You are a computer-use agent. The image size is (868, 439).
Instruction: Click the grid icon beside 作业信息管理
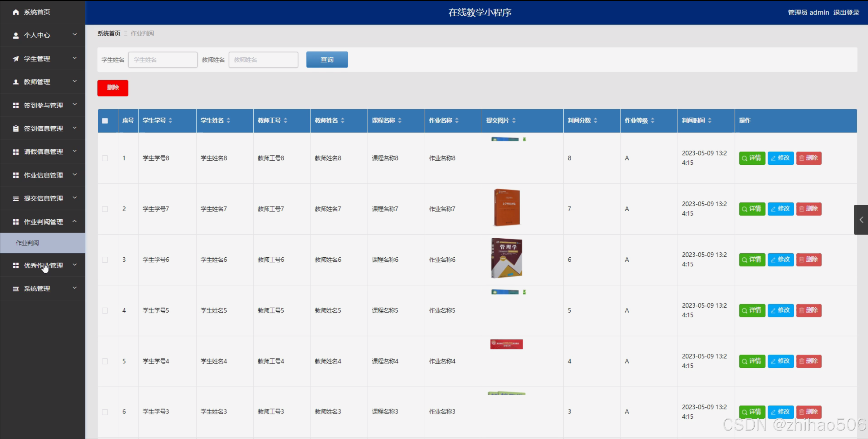tap(16, 175)
